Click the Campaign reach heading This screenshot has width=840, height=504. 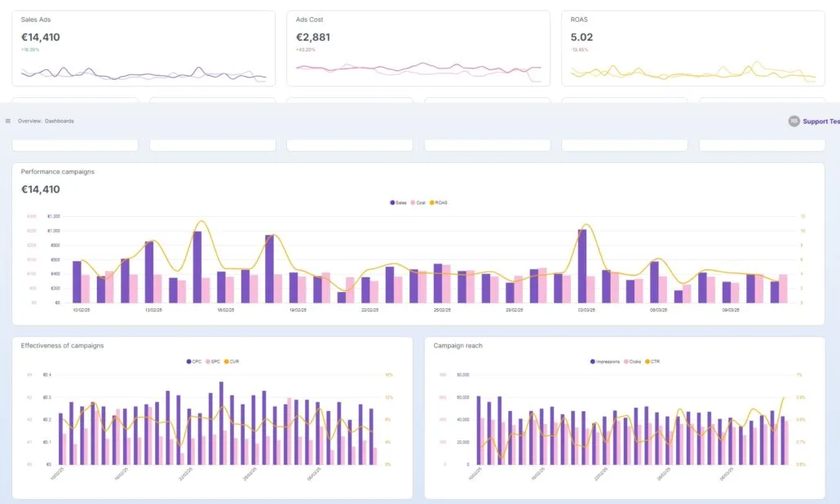pyautogui.click(x=458, y=346)
